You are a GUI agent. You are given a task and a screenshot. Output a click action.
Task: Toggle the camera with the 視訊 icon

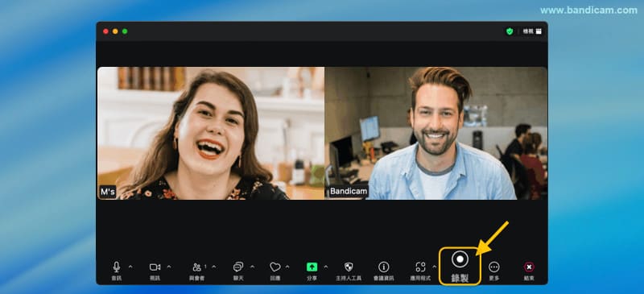(x=155, y=267)
